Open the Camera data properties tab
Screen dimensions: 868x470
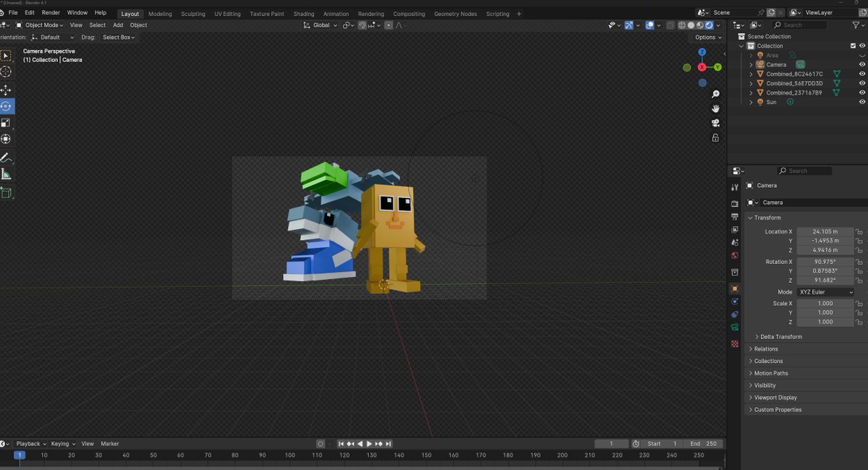(x=735, y=328)
